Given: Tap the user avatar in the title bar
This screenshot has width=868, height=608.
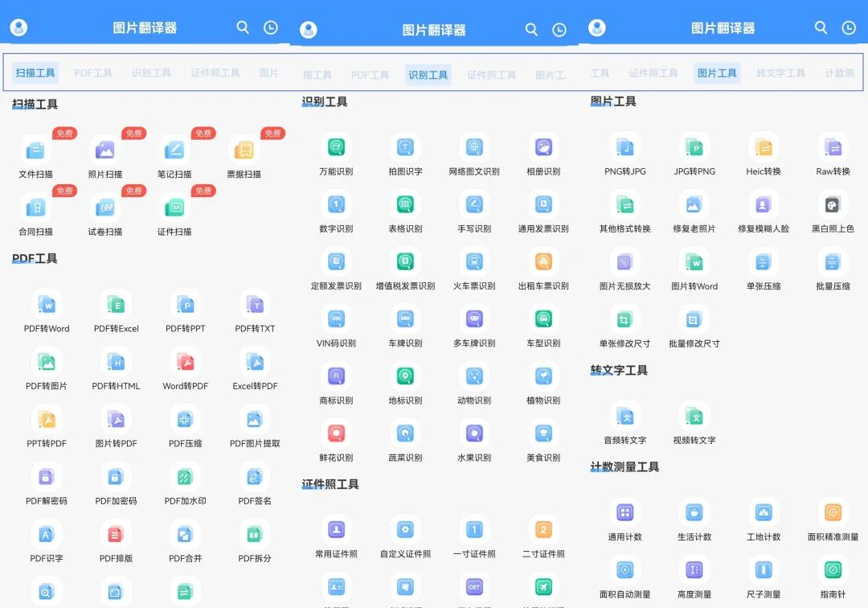Looking at the screenshot, I should 18,27.
